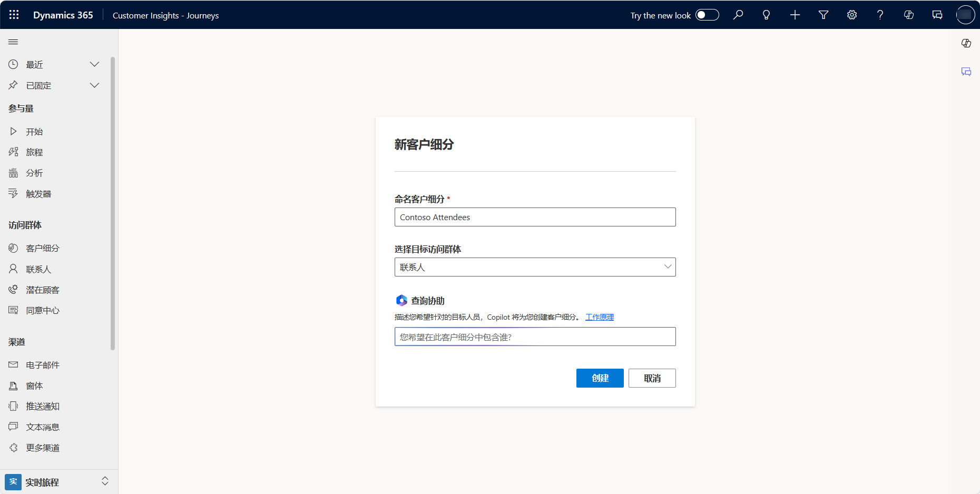Open the settings gear icon

pyautogui.click(x=852, y=15)
